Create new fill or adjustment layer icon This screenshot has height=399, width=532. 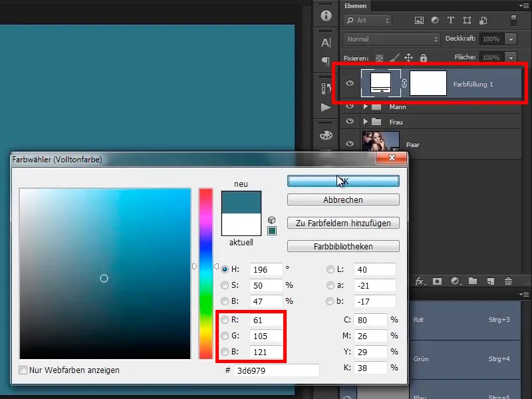(456, 281)
